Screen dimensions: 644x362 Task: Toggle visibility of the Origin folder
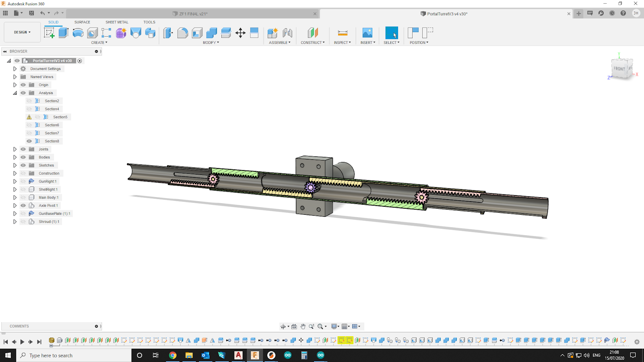23,85
